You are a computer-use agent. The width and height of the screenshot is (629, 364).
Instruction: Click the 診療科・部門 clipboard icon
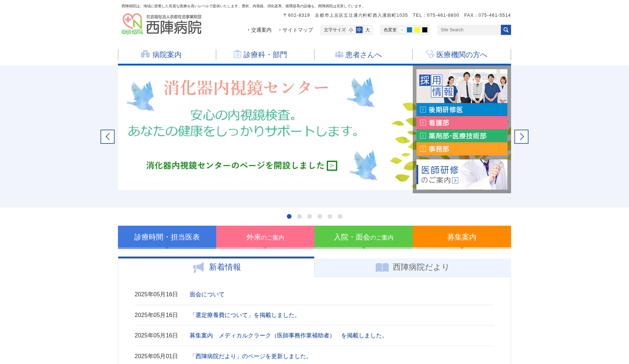[x=237, y=54]
